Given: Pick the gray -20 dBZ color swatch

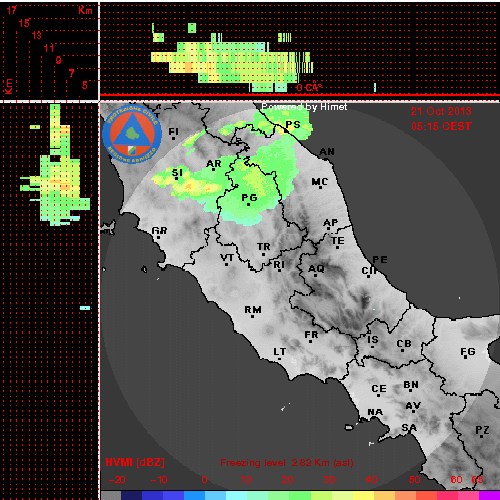Looking at the screenshot, I should coord(111,495).
